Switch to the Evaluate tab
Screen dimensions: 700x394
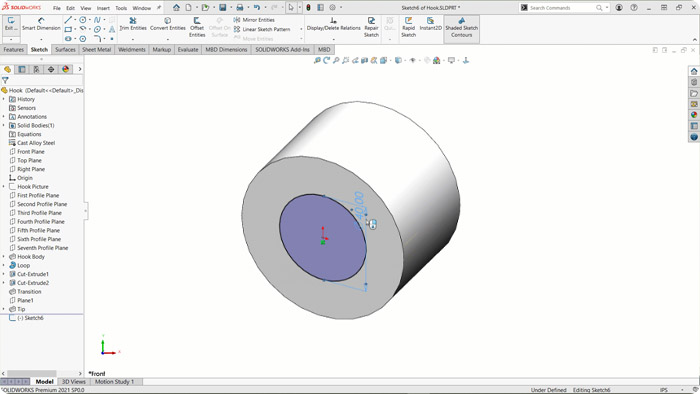click(x=188, y=50)
